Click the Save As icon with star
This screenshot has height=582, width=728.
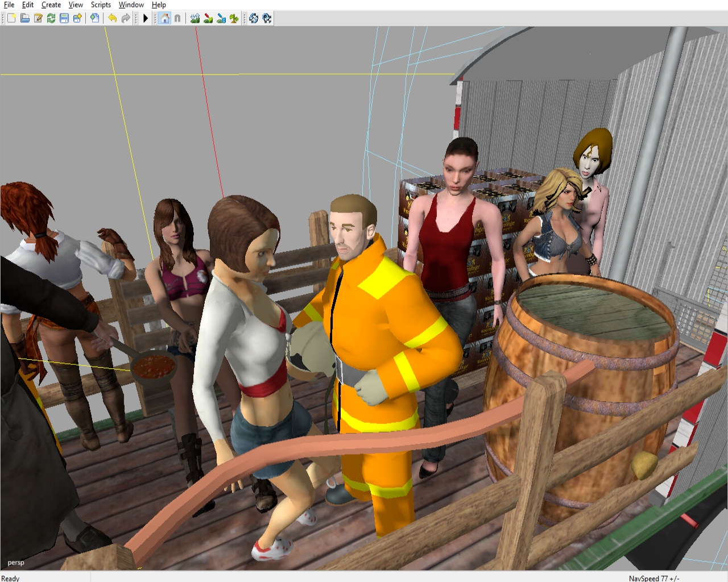[x=77, y=18]
